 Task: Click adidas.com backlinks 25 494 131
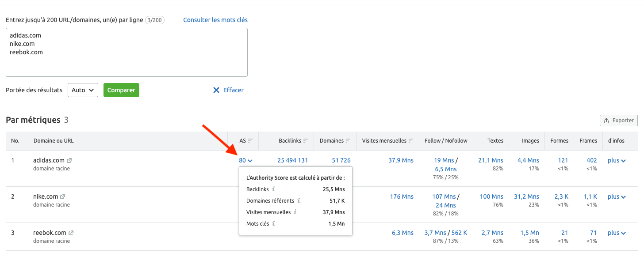click(x=293, y=160)
